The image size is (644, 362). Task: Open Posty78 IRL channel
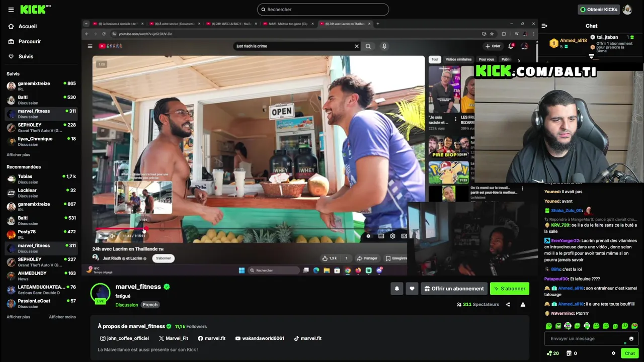tap(41, 234)
